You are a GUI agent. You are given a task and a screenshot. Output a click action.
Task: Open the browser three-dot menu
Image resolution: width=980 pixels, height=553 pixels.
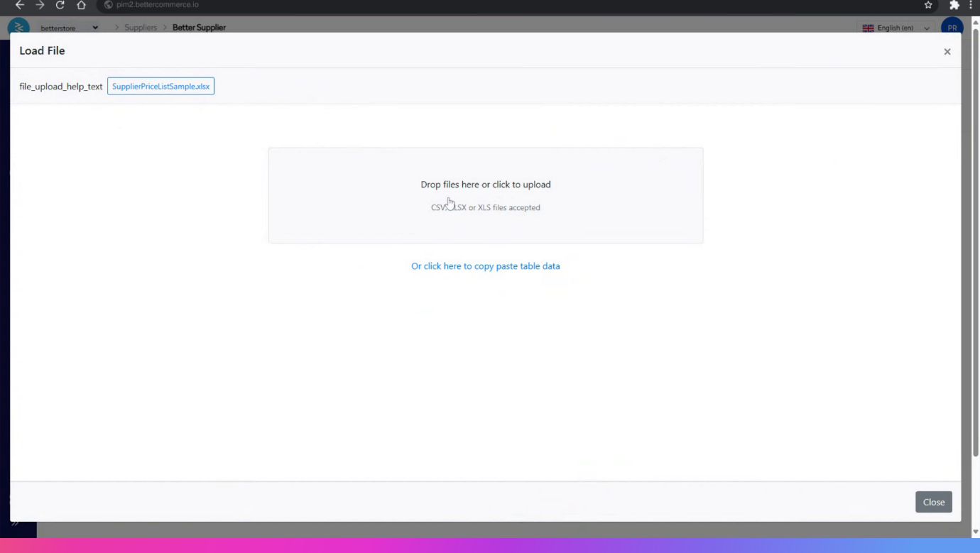[971, 5]
